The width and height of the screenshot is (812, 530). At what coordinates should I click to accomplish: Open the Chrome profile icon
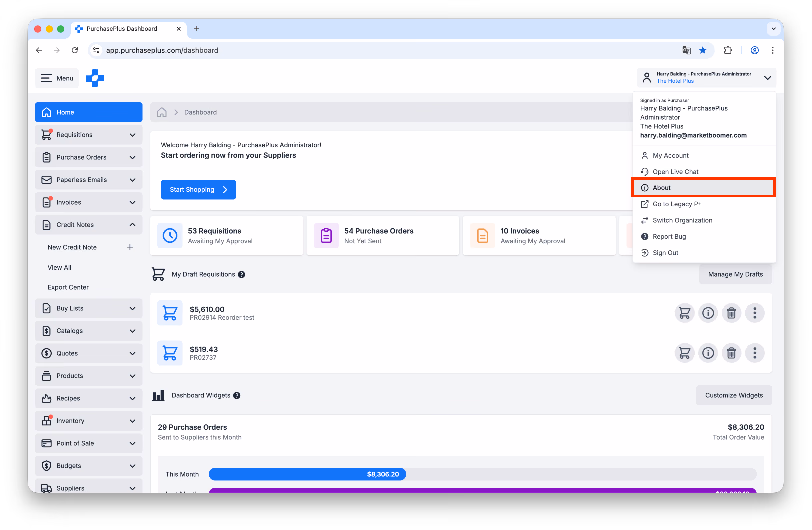755,50
